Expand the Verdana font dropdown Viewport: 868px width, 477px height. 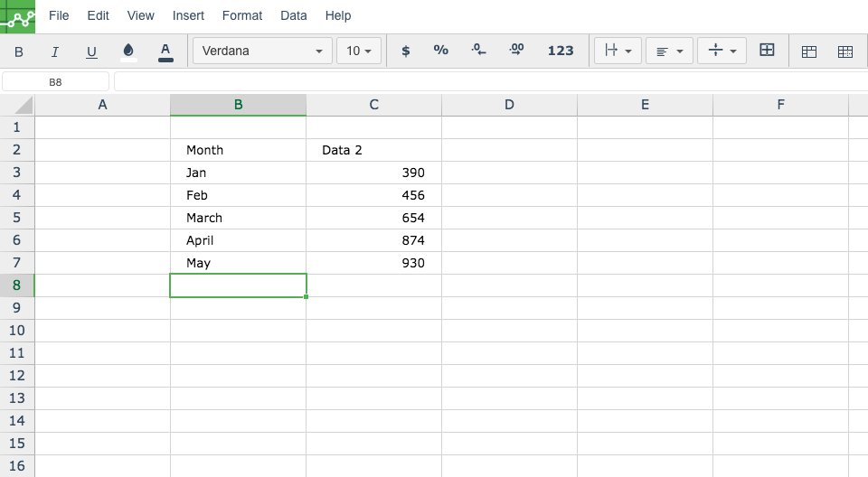pos(262,51)
